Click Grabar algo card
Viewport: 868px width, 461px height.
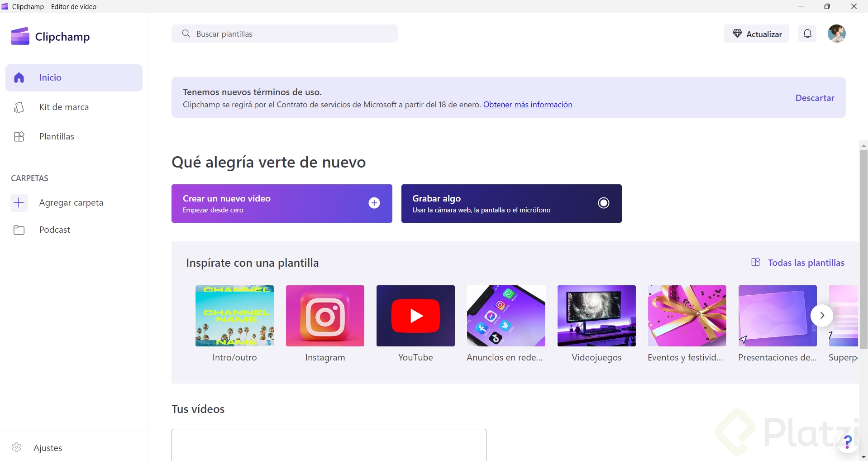click(511, 203)
